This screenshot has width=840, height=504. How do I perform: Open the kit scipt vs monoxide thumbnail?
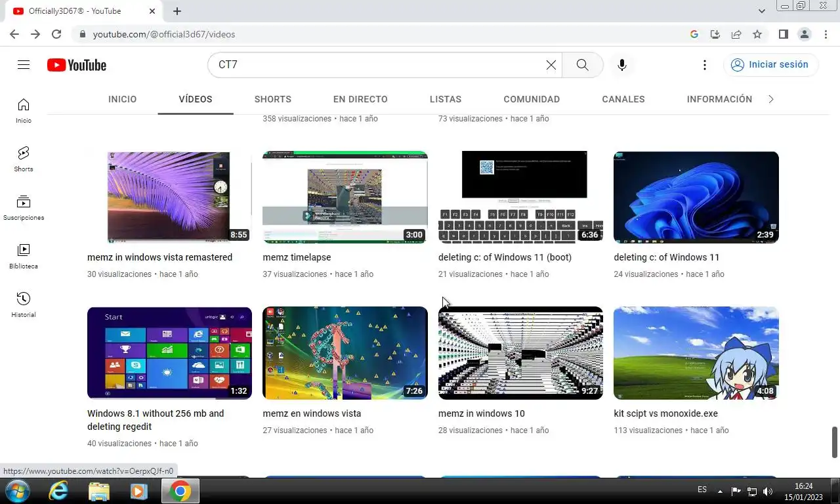(x=696, y=353)
